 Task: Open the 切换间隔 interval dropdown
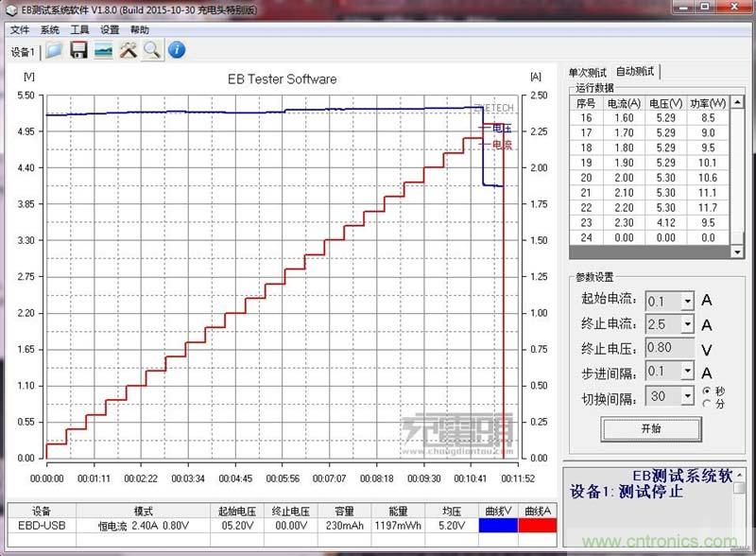point(689,395)
